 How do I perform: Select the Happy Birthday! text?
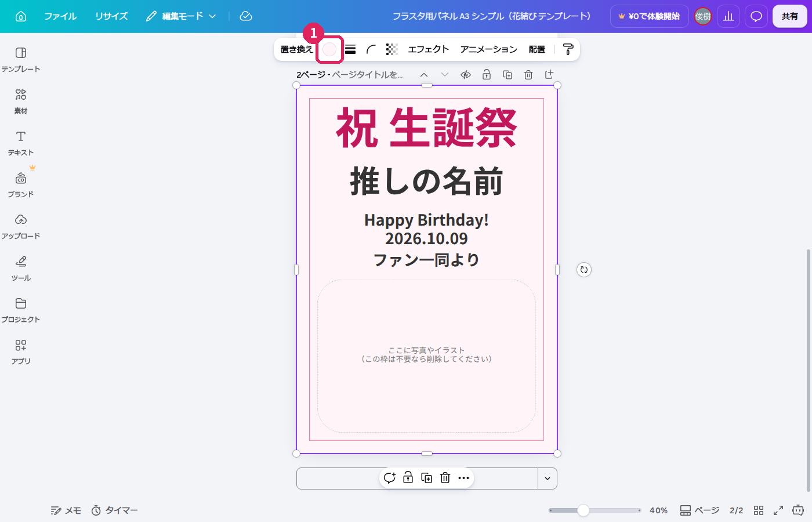[426, 220]
